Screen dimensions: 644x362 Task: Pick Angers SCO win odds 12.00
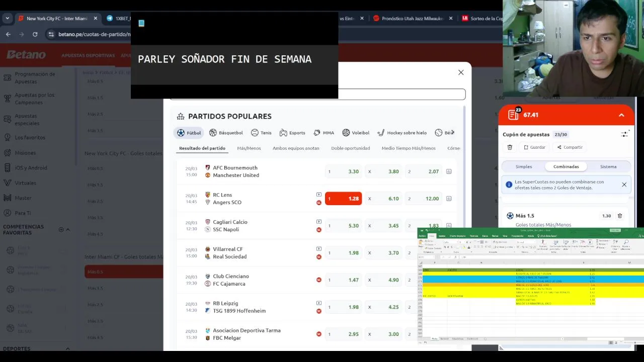point(424,199)
